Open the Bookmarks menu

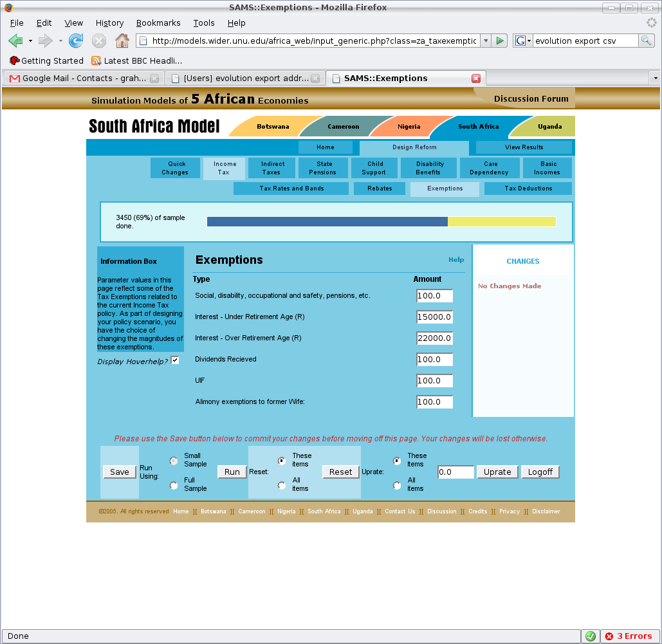point(156,23)
